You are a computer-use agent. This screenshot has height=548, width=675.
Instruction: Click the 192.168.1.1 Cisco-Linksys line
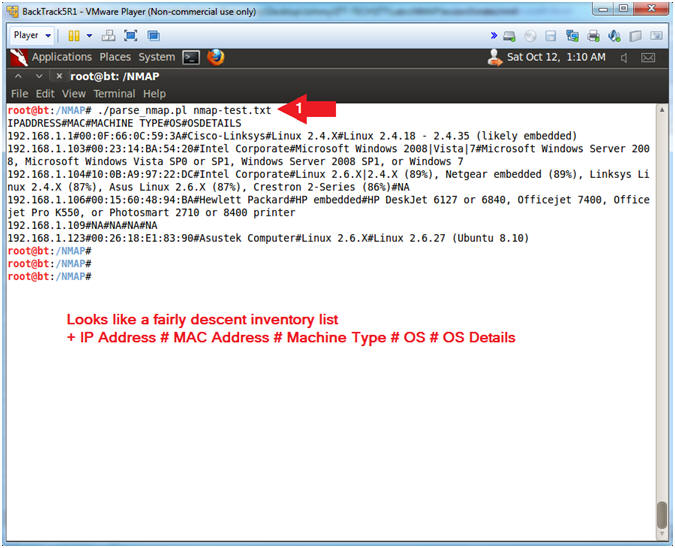pos(292,136)
